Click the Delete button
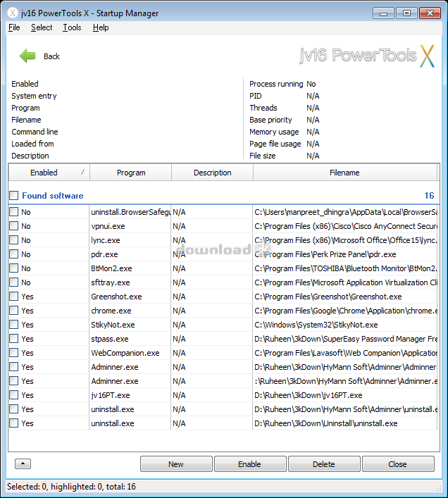Viewport: 448px width, 498px height. (x=324, y=464)
